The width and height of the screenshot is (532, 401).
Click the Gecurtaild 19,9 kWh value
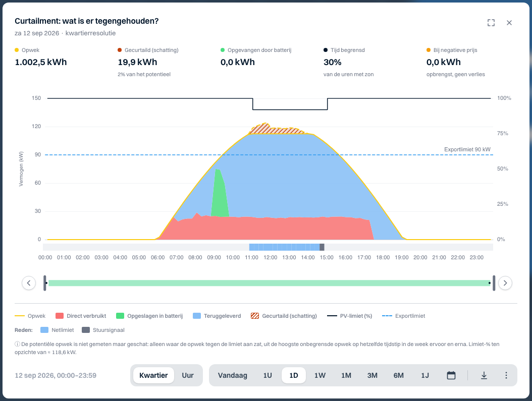click(x=137, y=62)
